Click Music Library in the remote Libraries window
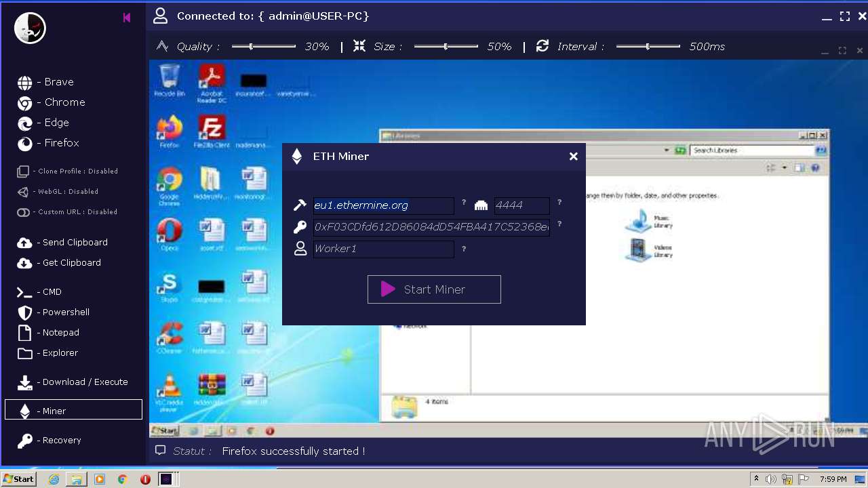Viewport: 868px width, 488px height. (649, 222)
